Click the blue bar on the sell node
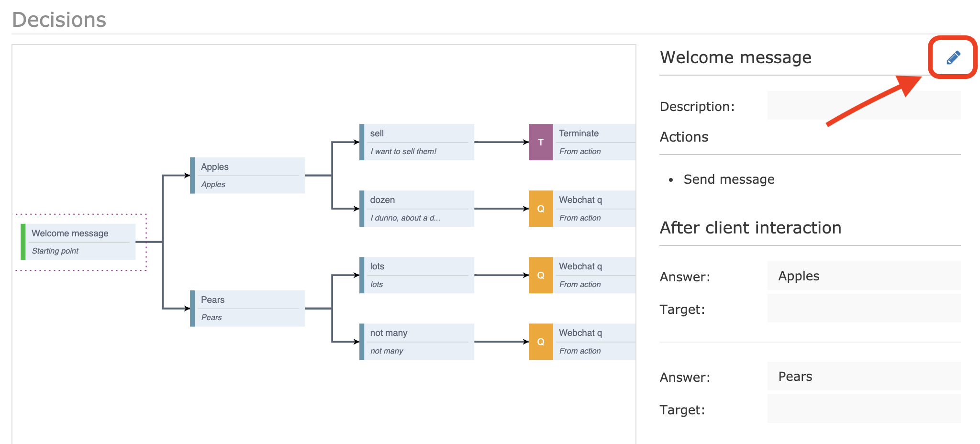 tap(361, 142)
